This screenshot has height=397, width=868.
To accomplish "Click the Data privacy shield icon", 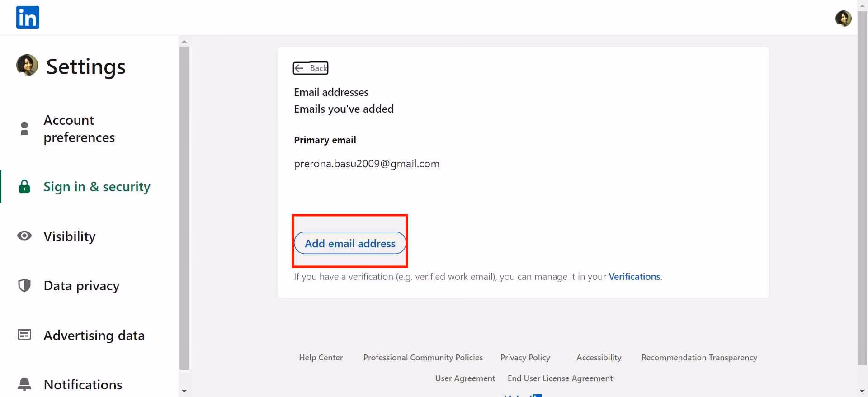I will click(24, 285).
